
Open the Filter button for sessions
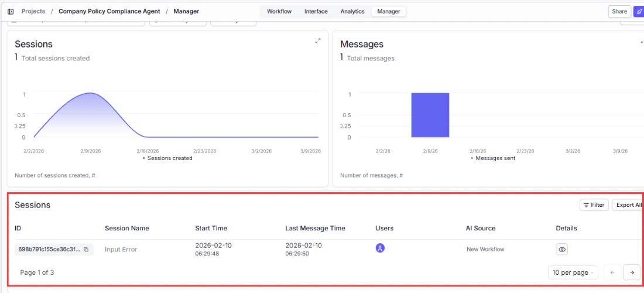click(594, 205)
